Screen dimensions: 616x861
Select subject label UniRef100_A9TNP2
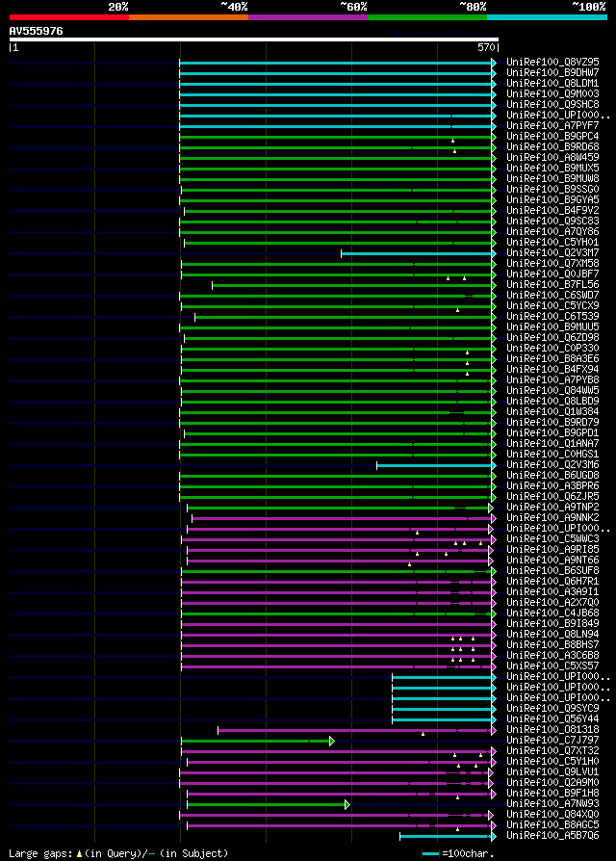click(552, 508)
